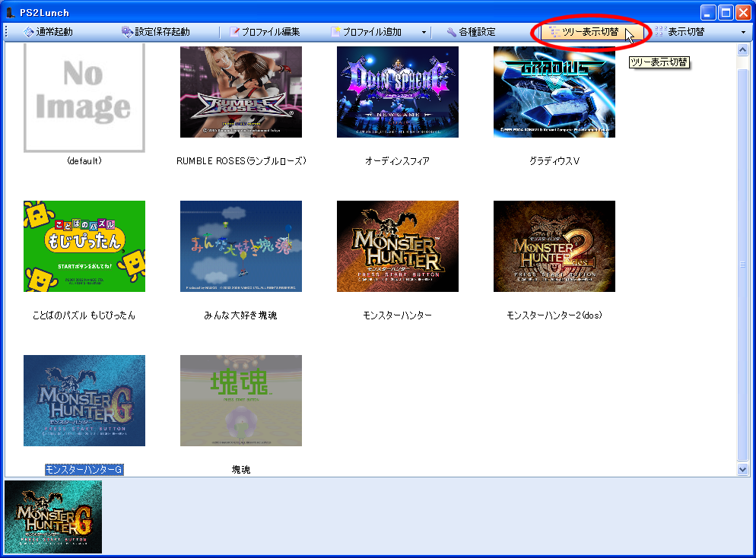The height and width of the screenshot is (558, 756).
Task: Select the RUMBLE ROSES thumbnail
Action: [x=241, y=92]
